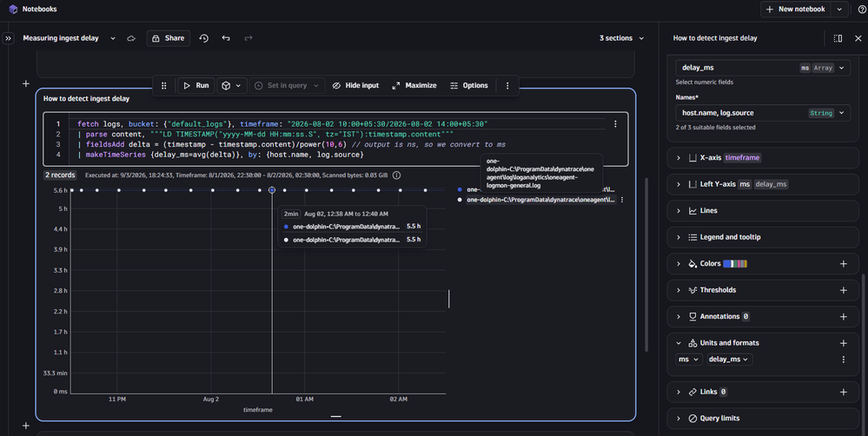Click the Notebooks app logo icon
This screenshot has width=868, height=436.
13,10
